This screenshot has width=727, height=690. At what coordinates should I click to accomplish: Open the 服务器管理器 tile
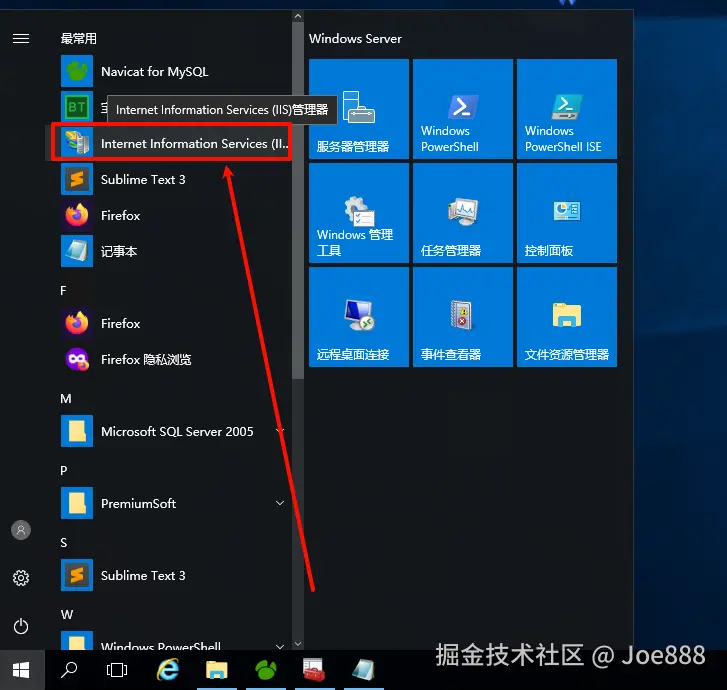pyautogui.click(x=359, y=109)
